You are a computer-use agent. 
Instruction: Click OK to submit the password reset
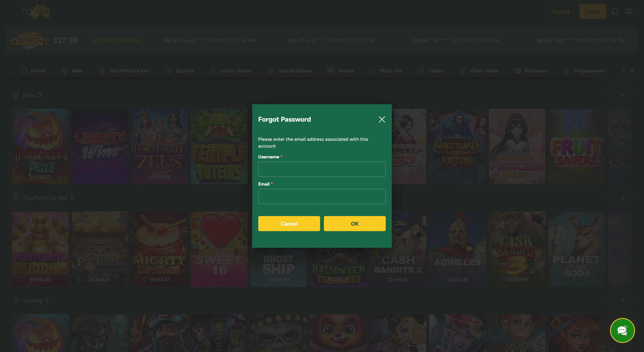tap(355, 224)
